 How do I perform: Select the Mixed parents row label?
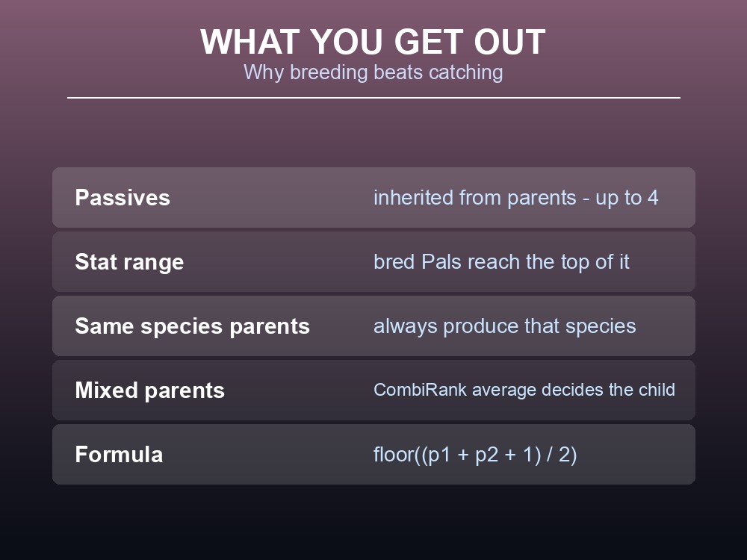pyautogui.click(x=149, y=391)
